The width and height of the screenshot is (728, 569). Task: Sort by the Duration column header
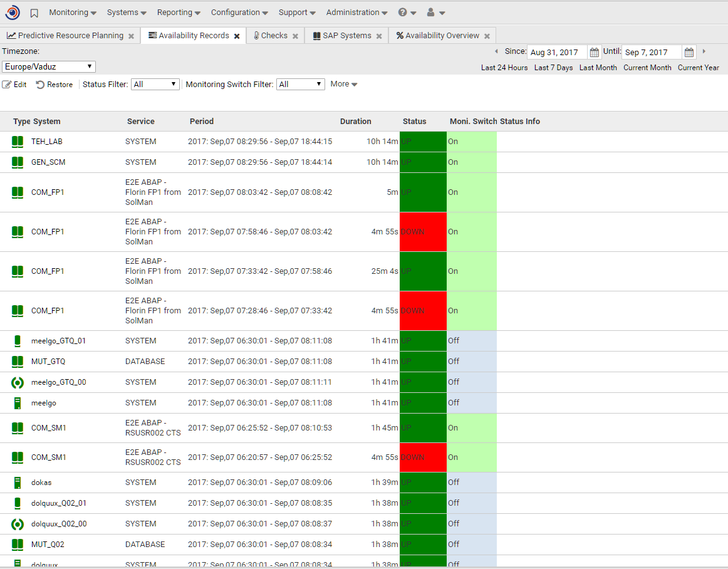click(x=356, y=121)
